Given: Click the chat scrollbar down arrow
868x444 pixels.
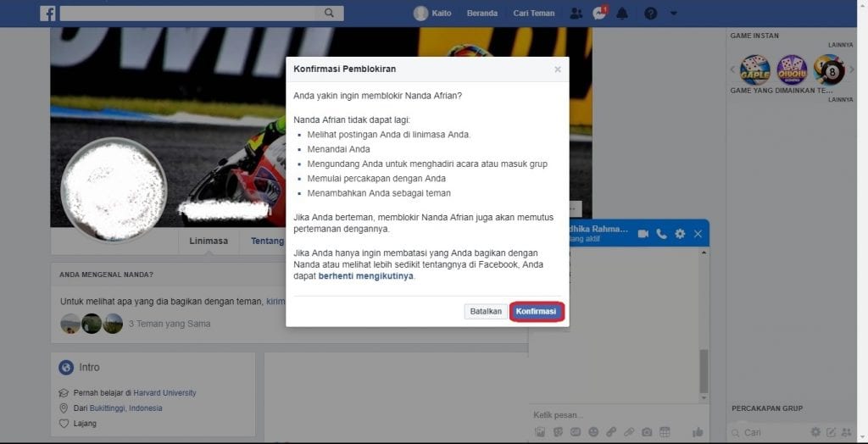Looking at the screenshot, I should click(704, 398).
